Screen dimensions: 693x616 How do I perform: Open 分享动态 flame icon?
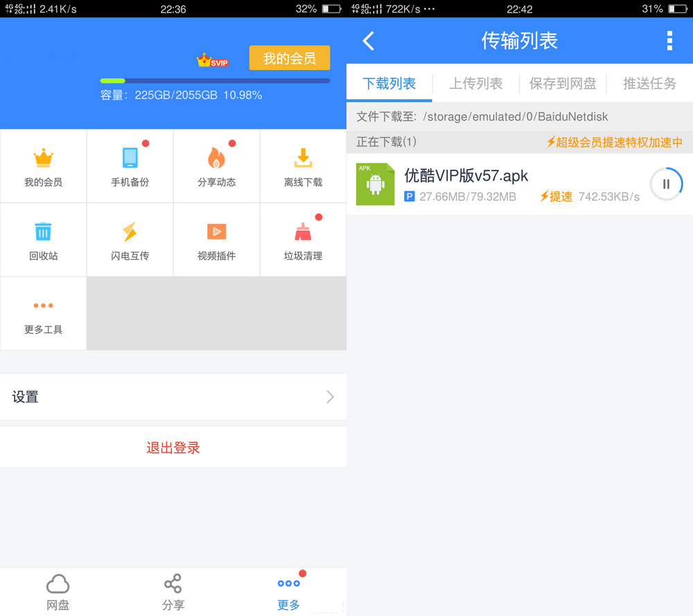[216, 158]
